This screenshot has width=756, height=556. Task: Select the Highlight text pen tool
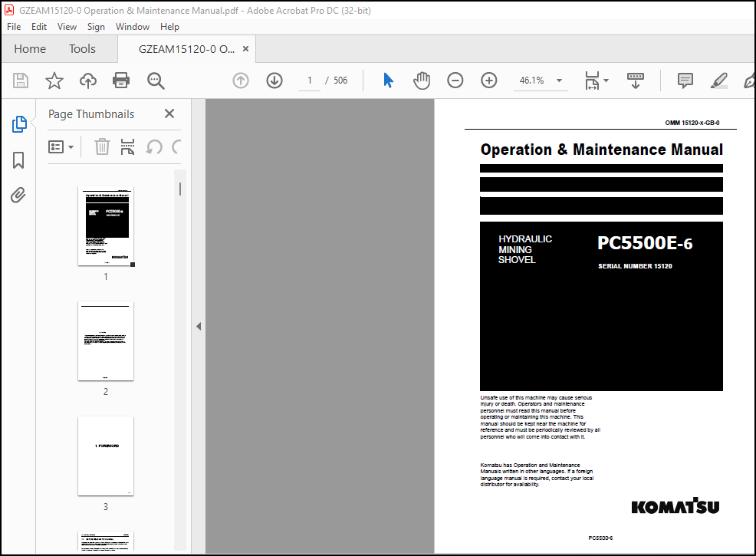[x=719, y=81]
